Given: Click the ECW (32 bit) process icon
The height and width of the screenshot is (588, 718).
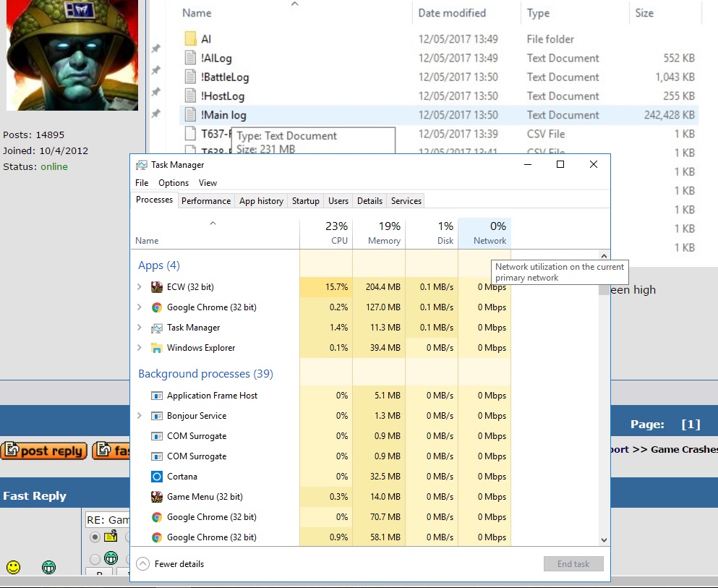Looking at the screenshot, I should (157, 287).
